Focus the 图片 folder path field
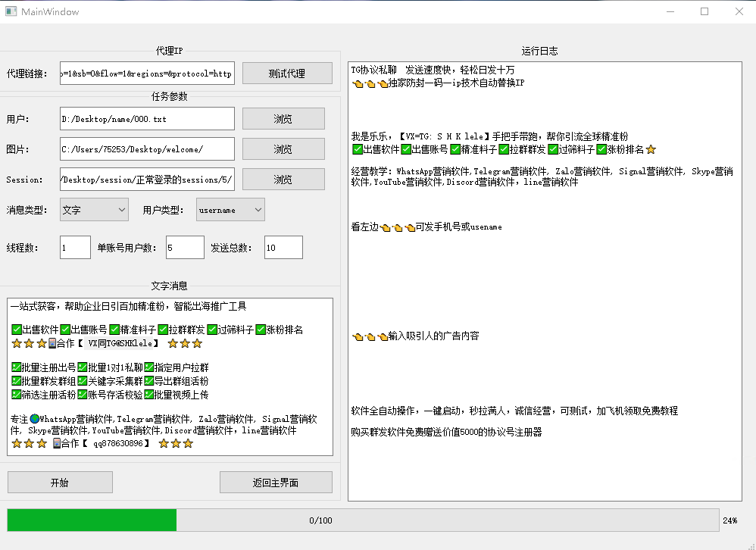Screen dimensions: 756x550 (x=147, y=149)
